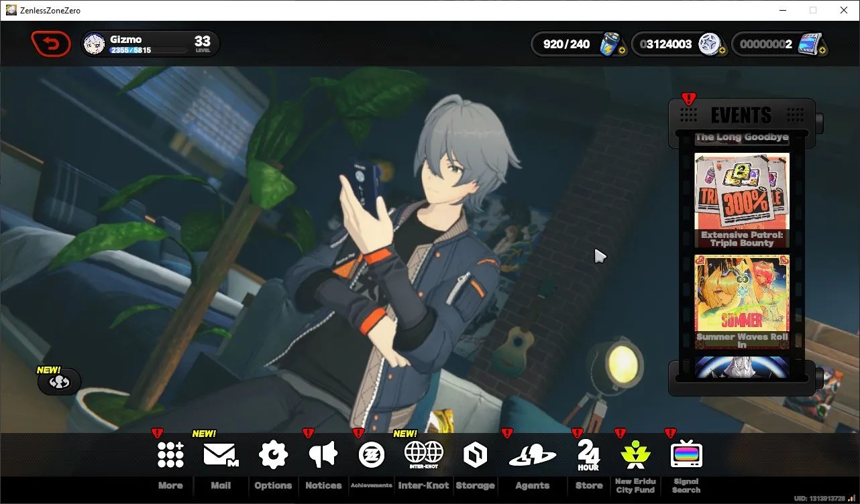Open the Notices megaphone icon
860x504 pixels.
point(323,455)
